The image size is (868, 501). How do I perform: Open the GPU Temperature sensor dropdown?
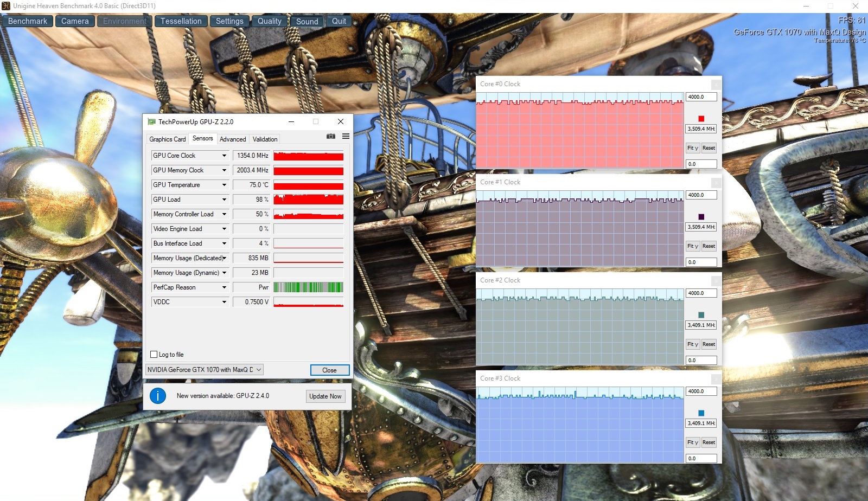point(224,185)
